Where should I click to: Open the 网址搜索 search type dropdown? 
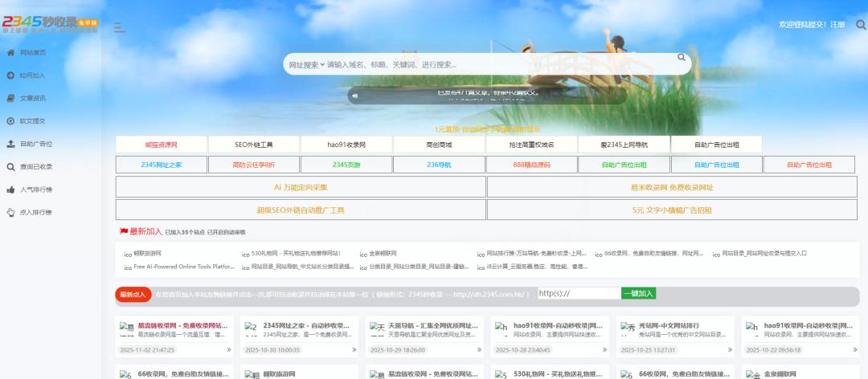pos(307,65)
